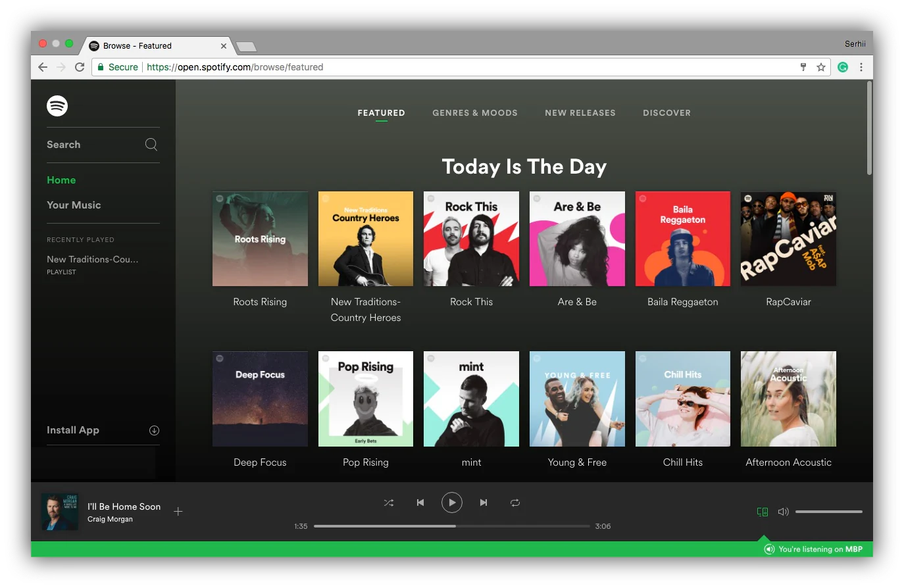Image resolution: width=904 pixels, height=588 pixels.
Task: Open the Genres & Moods tab
Action: tap(475, 113)
